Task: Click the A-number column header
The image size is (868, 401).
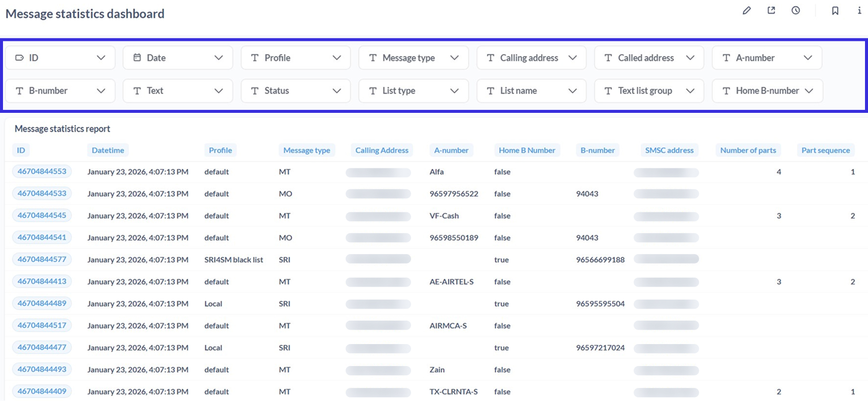Action: [451, 150]
